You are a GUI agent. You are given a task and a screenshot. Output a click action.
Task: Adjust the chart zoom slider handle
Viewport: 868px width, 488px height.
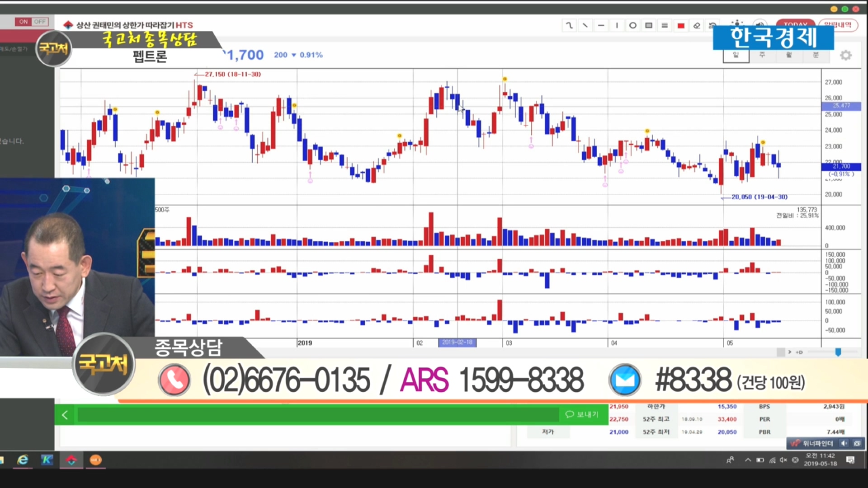pos(838,352)
